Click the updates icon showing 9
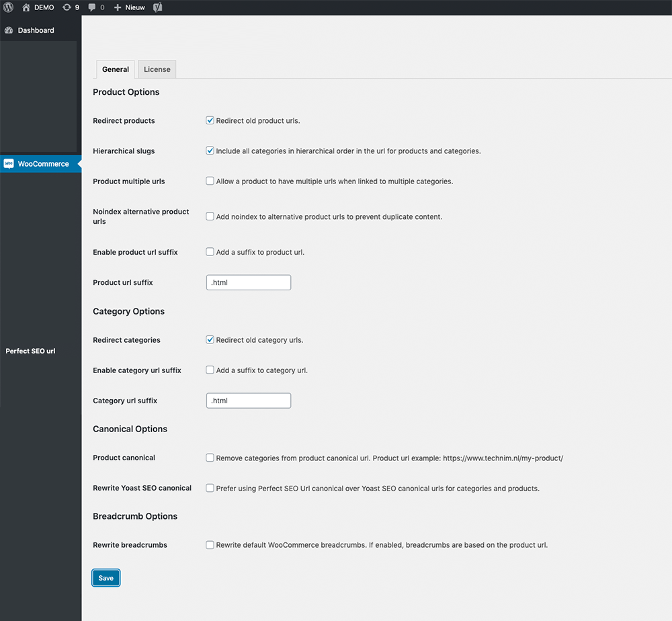672x621 pixels. click(x=67, y=7)
